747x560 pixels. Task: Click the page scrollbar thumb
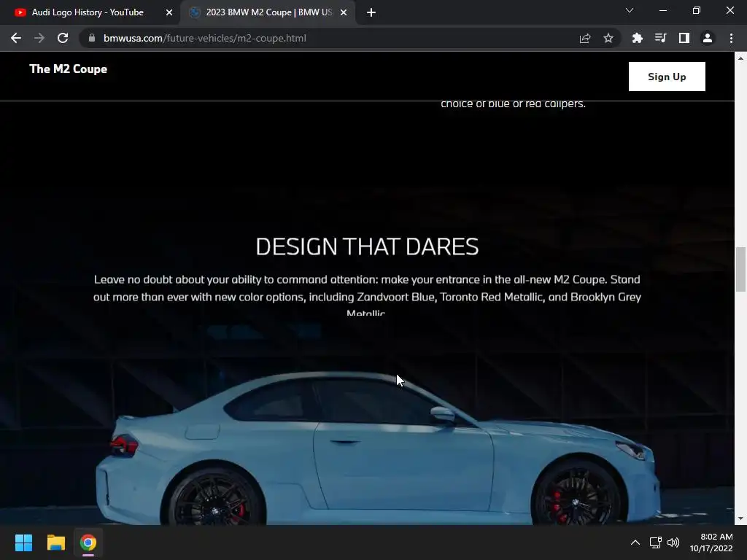pyautogui.click(x=740, y=269)
